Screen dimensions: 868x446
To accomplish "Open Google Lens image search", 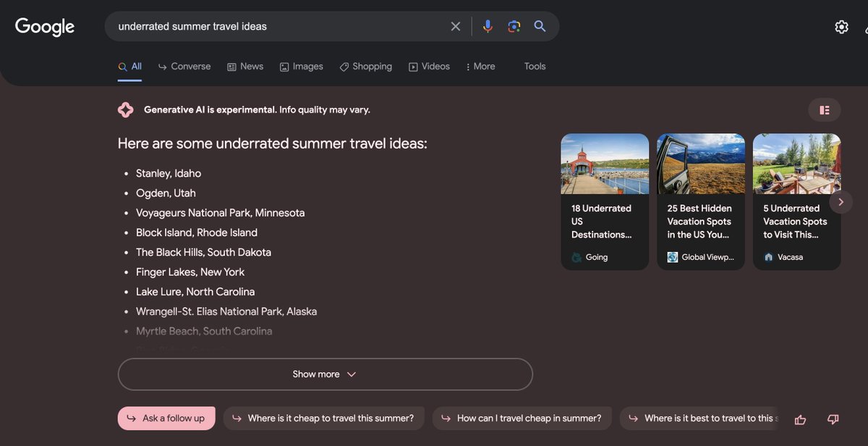I will point(514,26).
